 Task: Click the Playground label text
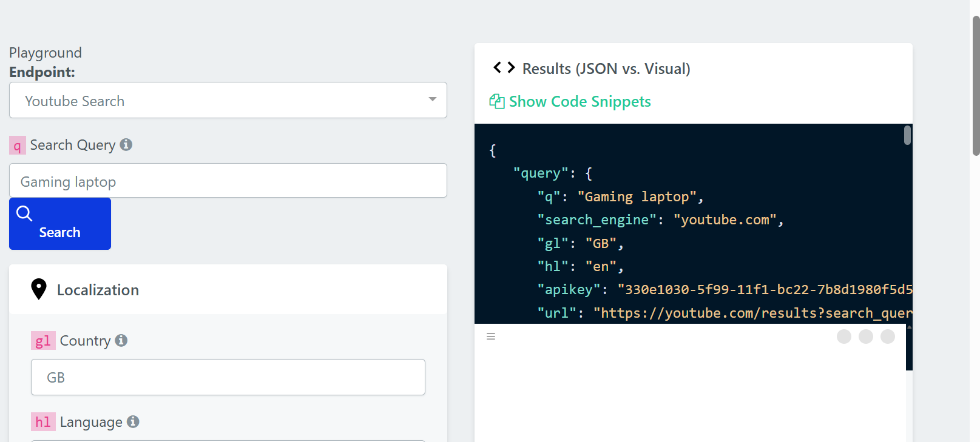point(46,53)
